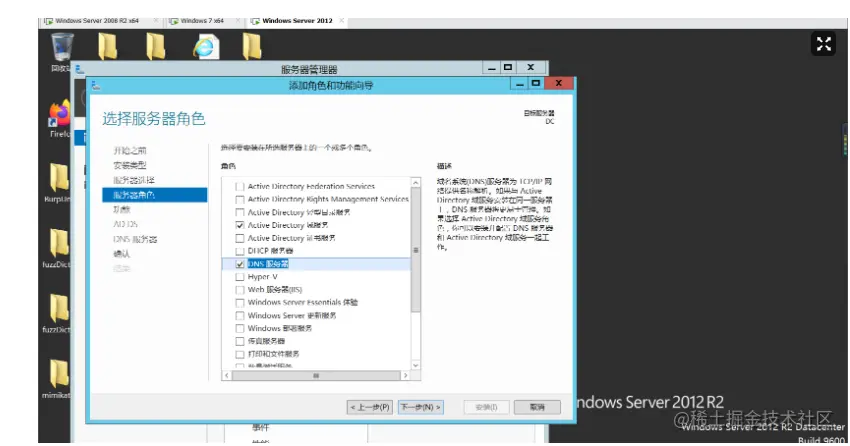Viewport: 850px width, 446px height.
Task: Maximize the 添加角色和功能向导 wizard window
Action: pyautogui.click(x=536, y=83)
